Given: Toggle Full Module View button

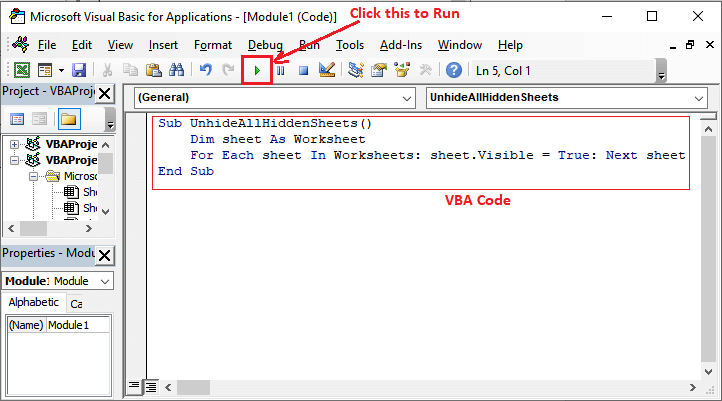Looking at the screenshot, I should tap(151, 387).
